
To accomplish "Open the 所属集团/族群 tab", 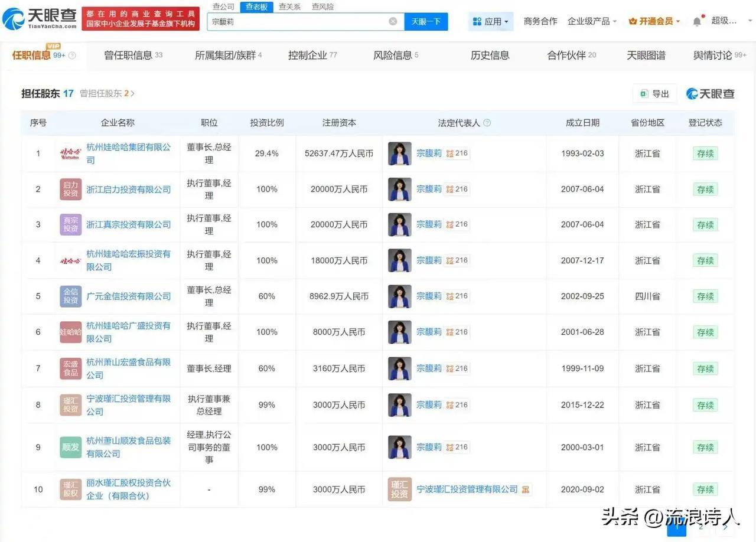I will (229, 55).
